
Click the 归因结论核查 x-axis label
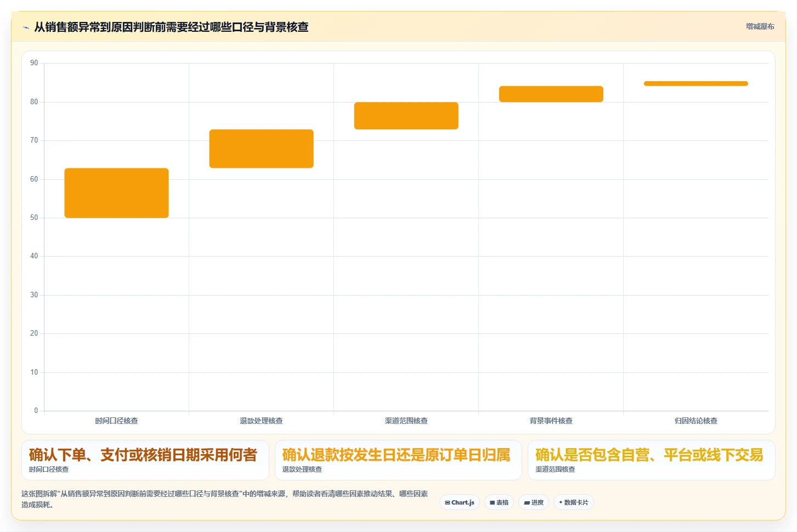pos(696,421)
